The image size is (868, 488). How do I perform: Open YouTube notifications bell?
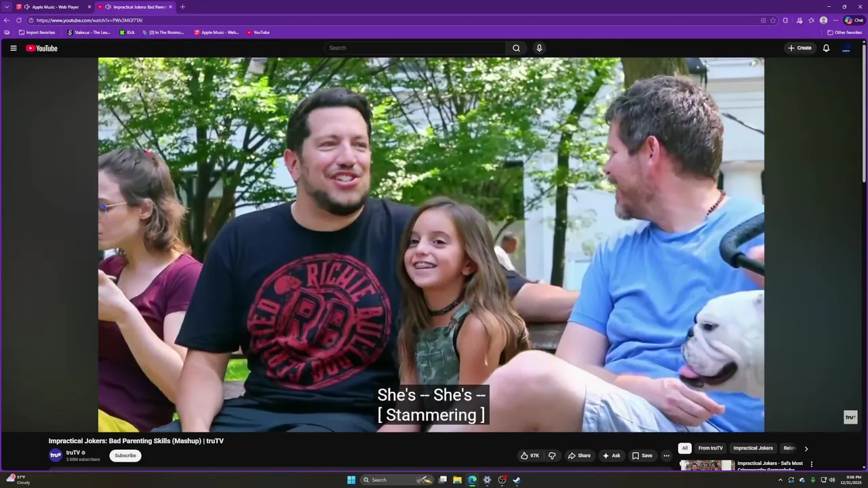pos(826,48)
